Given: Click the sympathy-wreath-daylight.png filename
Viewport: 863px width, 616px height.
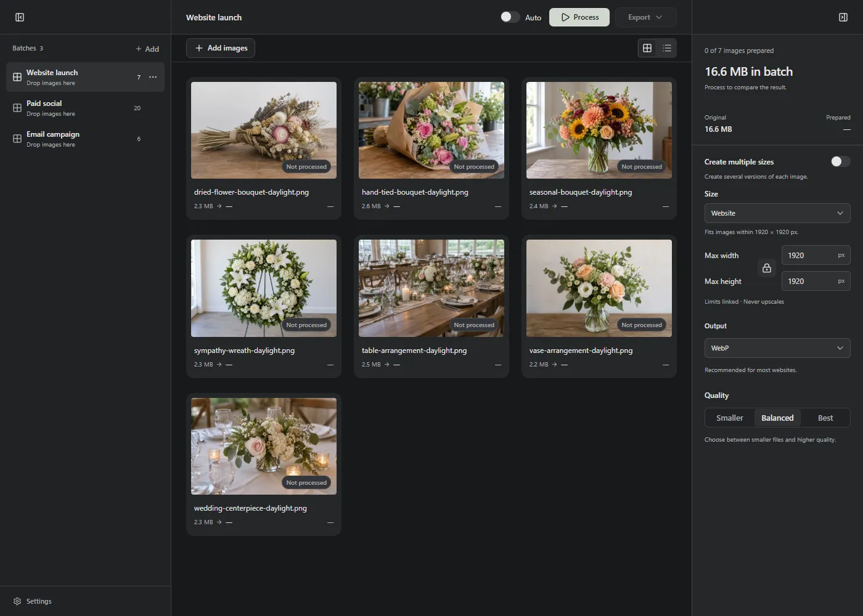Looking at the screenshot, I should [x=244, y=351].
